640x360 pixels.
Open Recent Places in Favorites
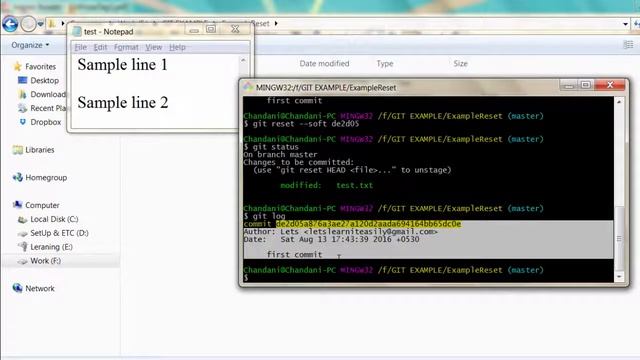pyautogui.click(x=48, y=108)
